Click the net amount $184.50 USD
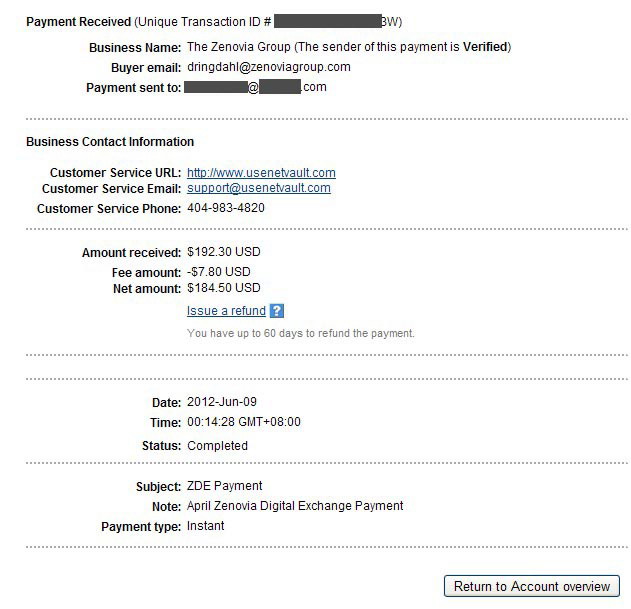Image resolution: width=631 pixels, height=609 pixels. pos(224,288)
